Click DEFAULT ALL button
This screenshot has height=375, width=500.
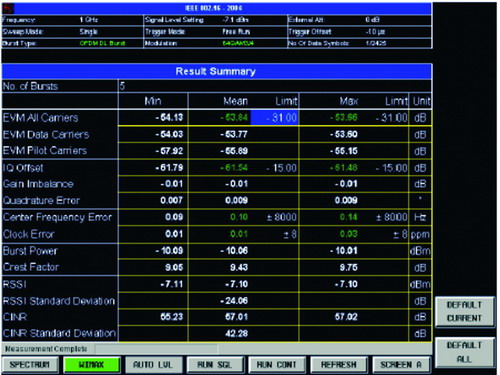point(464,352)
